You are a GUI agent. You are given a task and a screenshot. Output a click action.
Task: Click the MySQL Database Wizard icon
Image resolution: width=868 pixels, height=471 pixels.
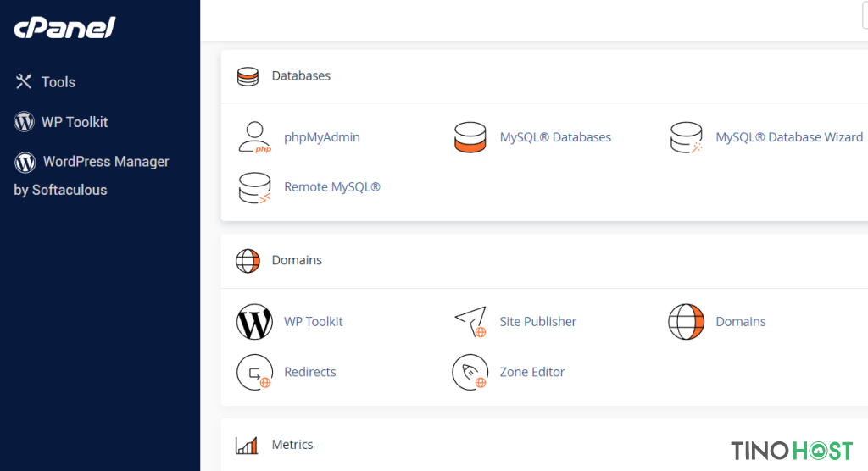[x=686, y=137]
